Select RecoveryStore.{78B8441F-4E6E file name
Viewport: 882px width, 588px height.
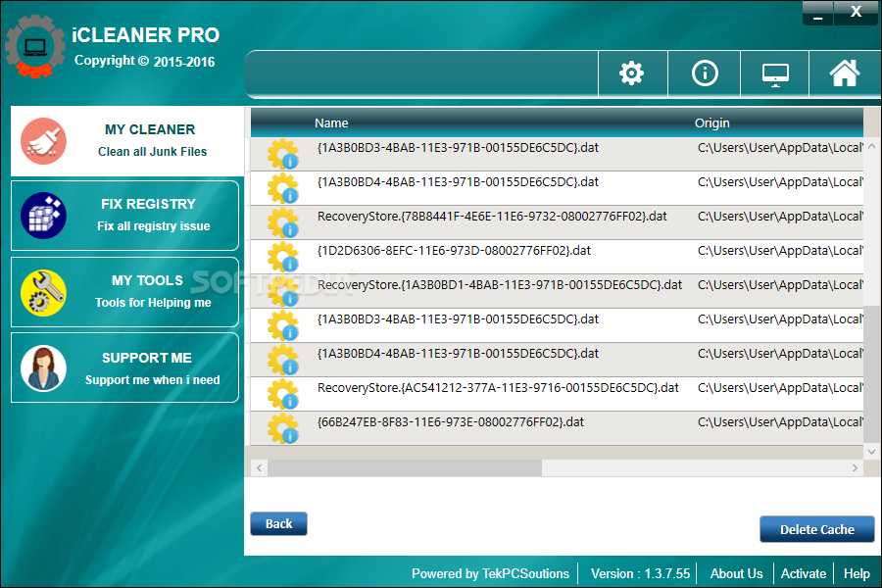(x=492, y=216)
